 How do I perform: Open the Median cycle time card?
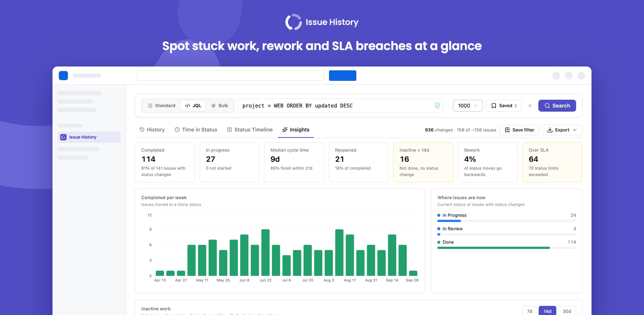coord(294,162)
